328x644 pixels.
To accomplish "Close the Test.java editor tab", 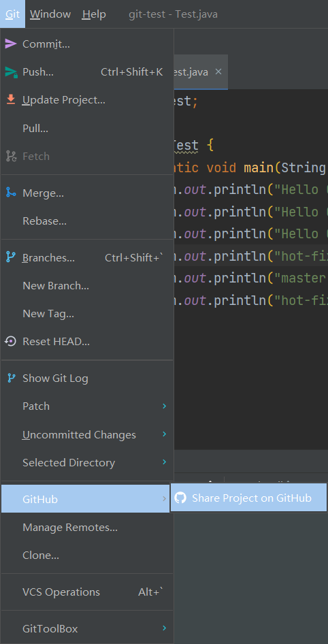I will [x=218, y=72].
